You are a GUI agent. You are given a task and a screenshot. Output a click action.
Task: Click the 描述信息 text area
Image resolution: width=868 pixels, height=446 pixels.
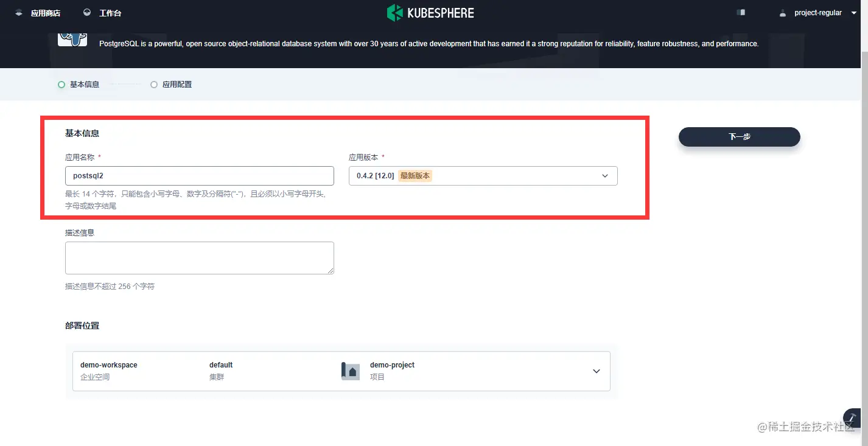point(200,258)
